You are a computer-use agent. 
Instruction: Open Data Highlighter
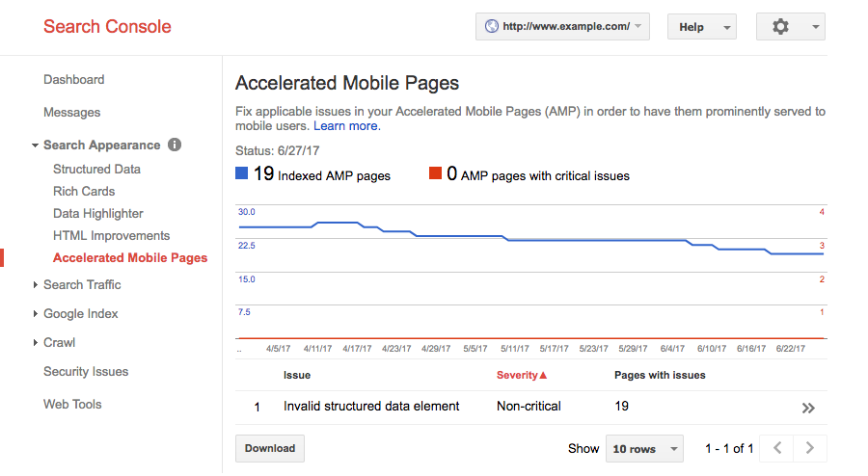click(98, 213)
